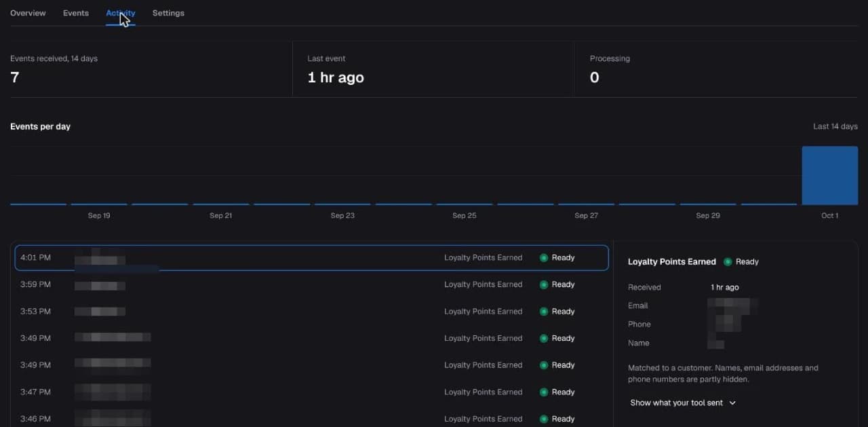Select the 4:01 PM event row
Image resolution: width=868 pixels, height=427 pixels.
312,258
